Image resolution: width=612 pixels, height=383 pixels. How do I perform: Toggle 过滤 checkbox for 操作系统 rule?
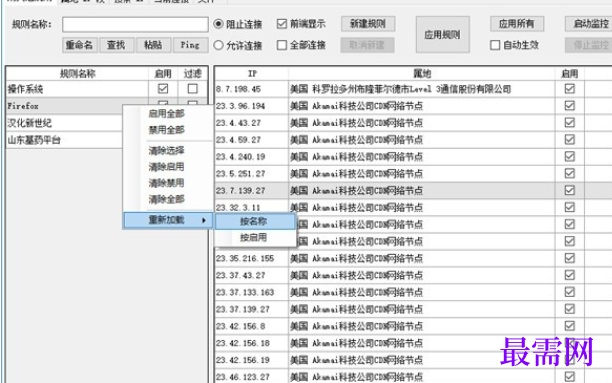[192, 89]
